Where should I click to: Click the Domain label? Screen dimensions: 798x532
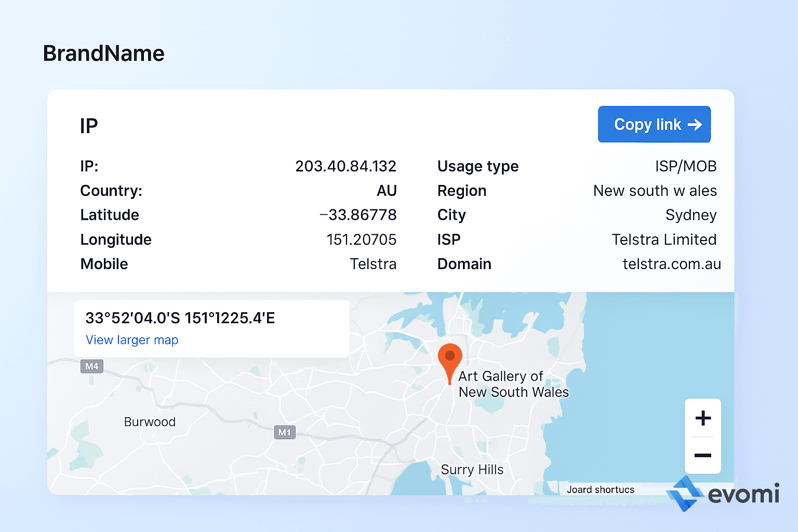[x=464, y=264]
